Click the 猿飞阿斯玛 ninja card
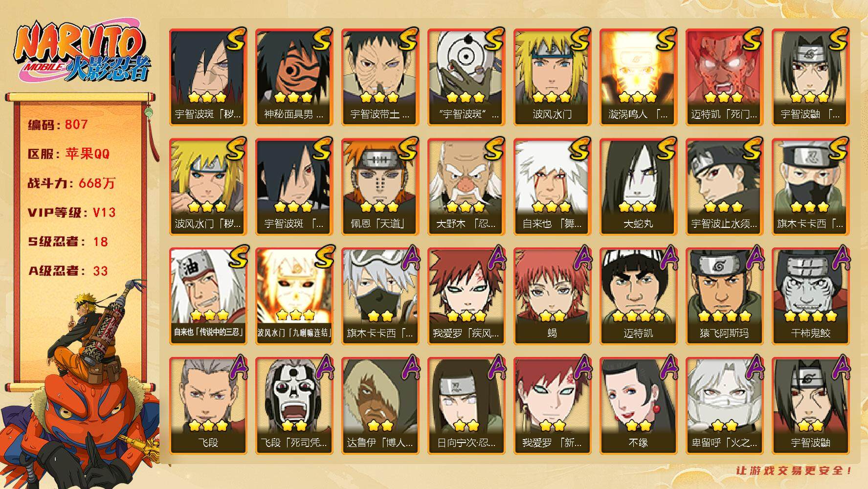Screen dimensions: 868x489 (725, 296)
